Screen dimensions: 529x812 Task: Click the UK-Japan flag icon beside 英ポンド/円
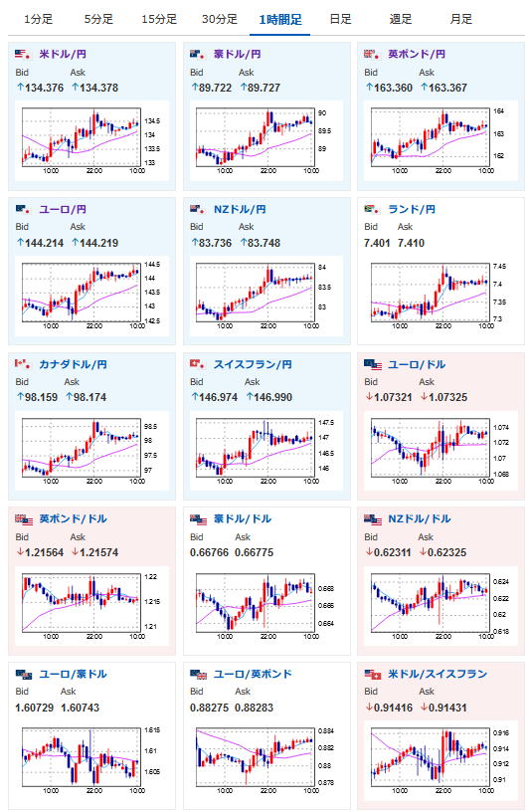pyautogui.click(x=372, y=54)
